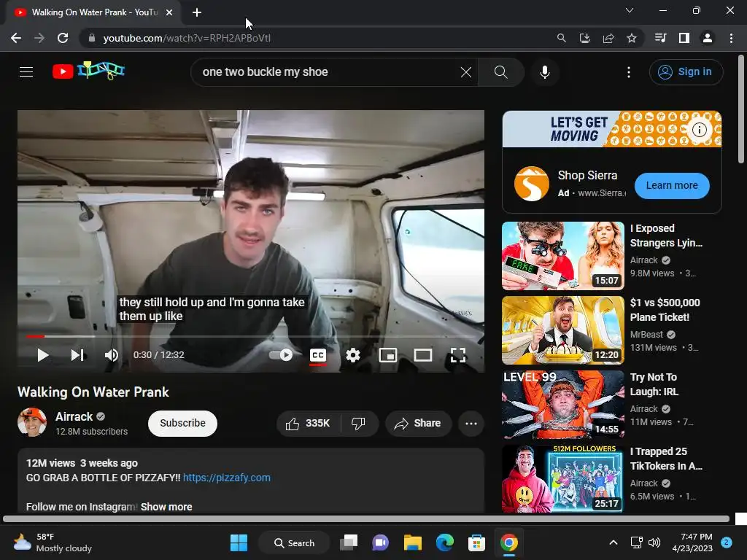The width and height of the screenshot is (747, 560).
Task: Skip to next video
Action: point(77,355)
